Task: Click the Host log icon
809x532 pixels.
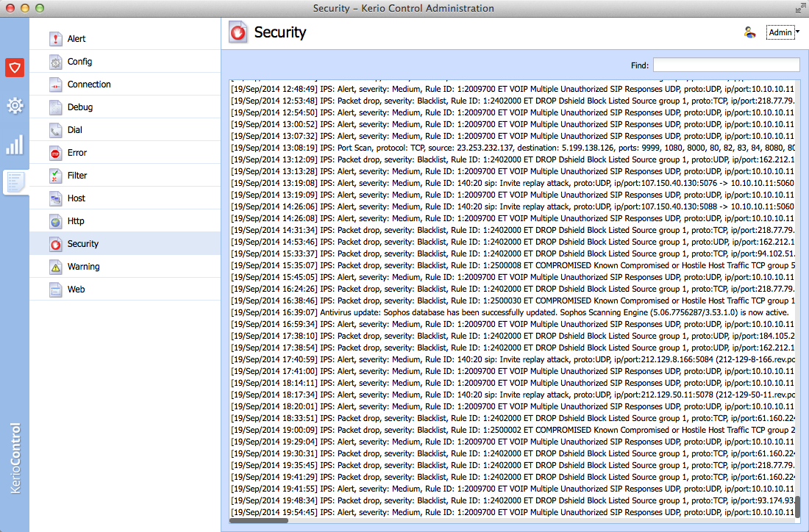Action: [x=56, y=198]
